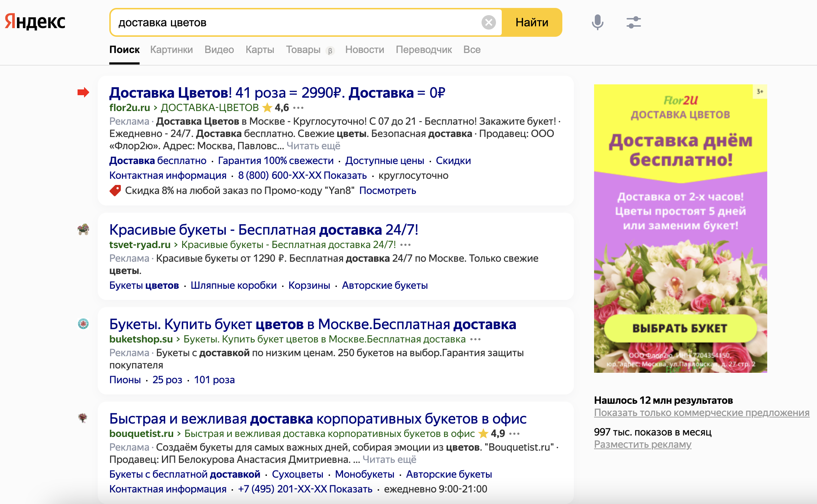This screenshot has height=504, width=817.
Task: Open the Переводчик tab
Action: click(424, 50)
